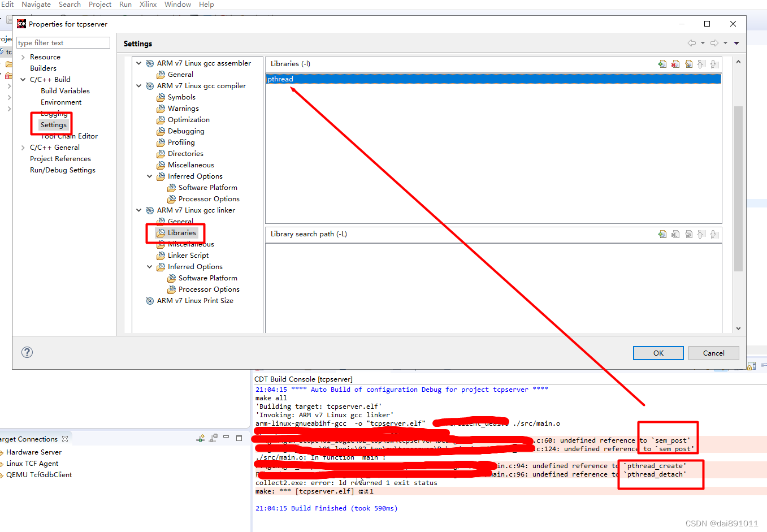This screenshot has height=532, width=767.
Task: Open the Settings page under C/C++ Build
Action: point(54,125)
